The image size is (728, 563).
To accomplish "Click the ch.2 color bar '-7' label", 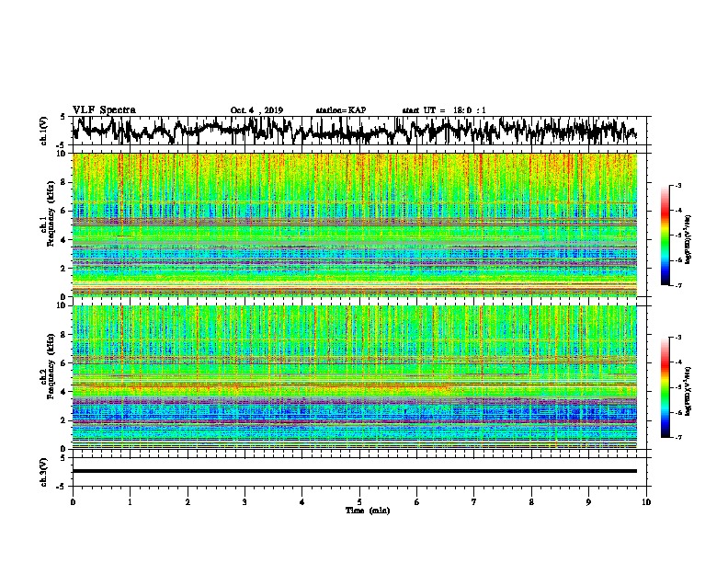I will [x=677, y=438].
